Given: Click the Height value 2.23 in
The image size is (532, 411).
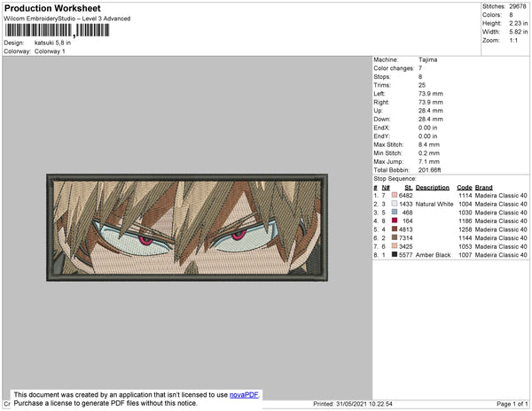Looking at the screenshot, I should click(519, 23).
